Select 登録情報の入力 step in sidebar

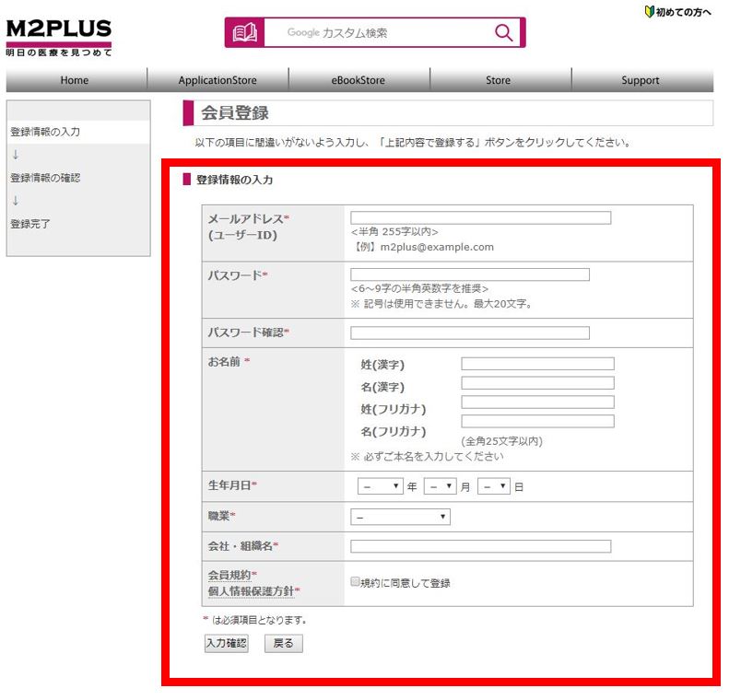(x=45, y=132)
